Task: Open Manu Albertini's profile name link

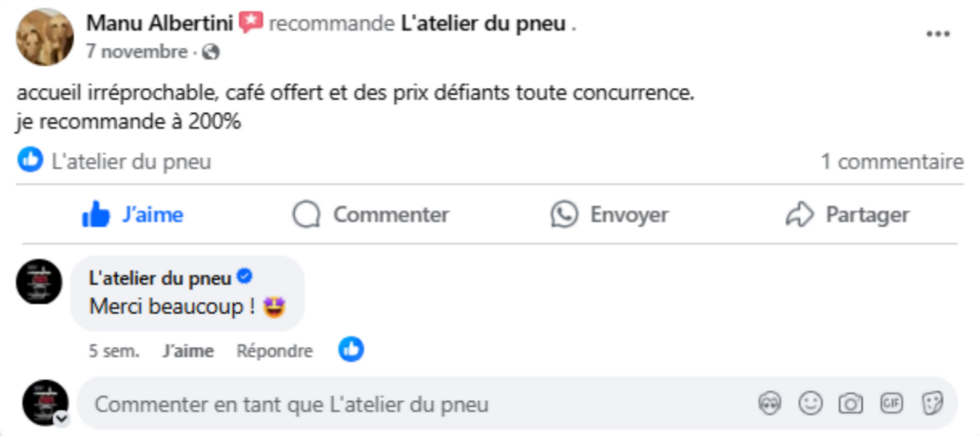Action: pyautogui.click(x=160, y=23)
